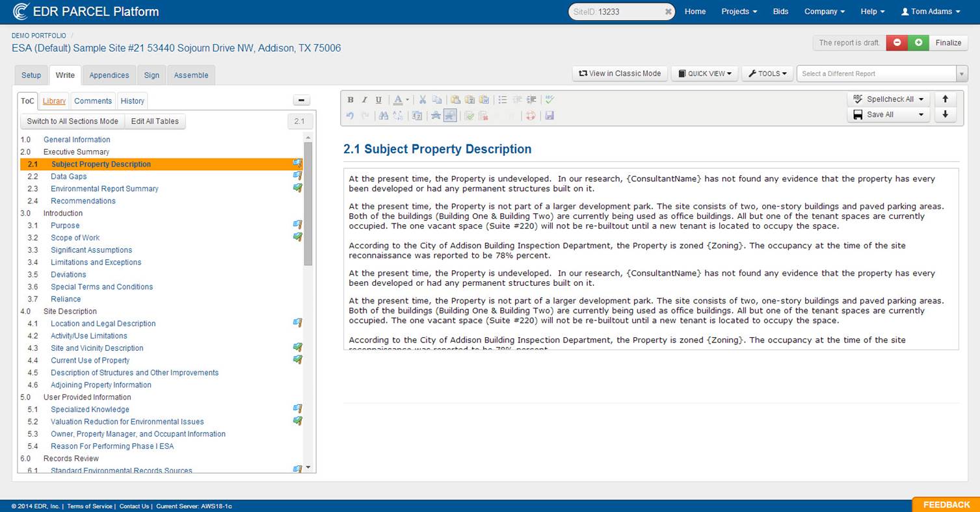This screenshot has width=980, height=512.
Task: Collapse the ToC panel with minus button
Action: pos(302,101)
